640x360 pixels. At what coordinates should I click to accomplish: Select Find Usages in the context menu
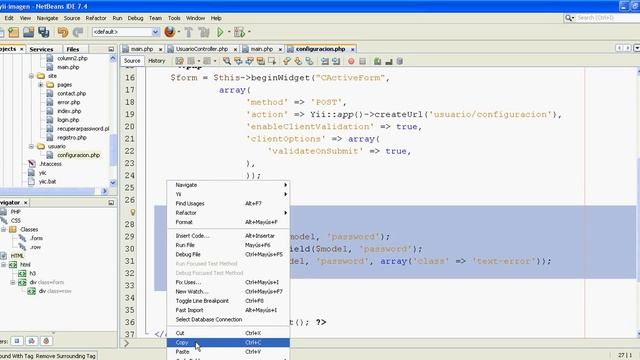(228, 203)
